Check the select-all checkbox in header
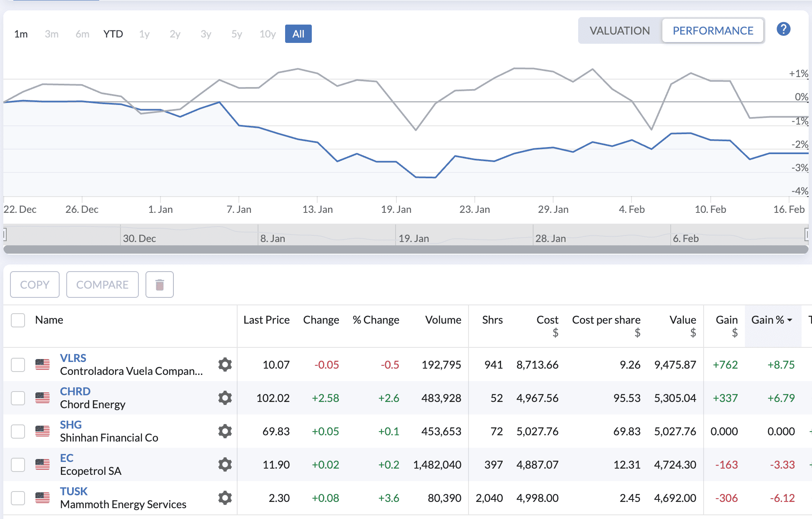The height and width of the screenshot is (519, 812). tap(18, 320)
